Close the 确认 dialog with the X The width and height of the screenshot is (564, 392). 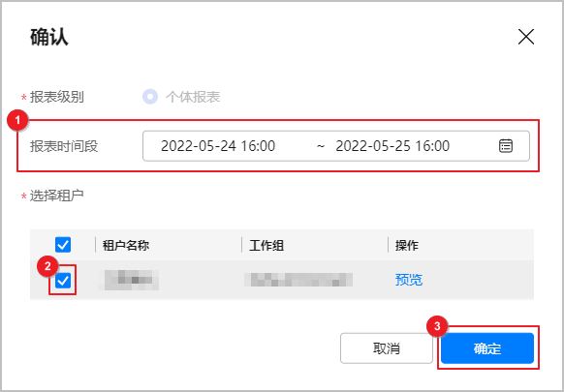526,37
